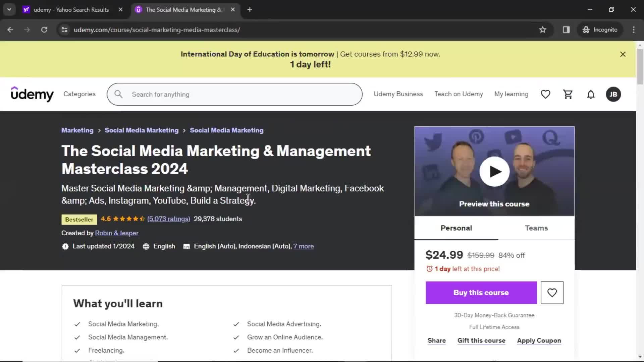Image resolution: width=644 pixels, height=362 pixels.
Task: Click inside the search input field
Action: click(234, 94)
